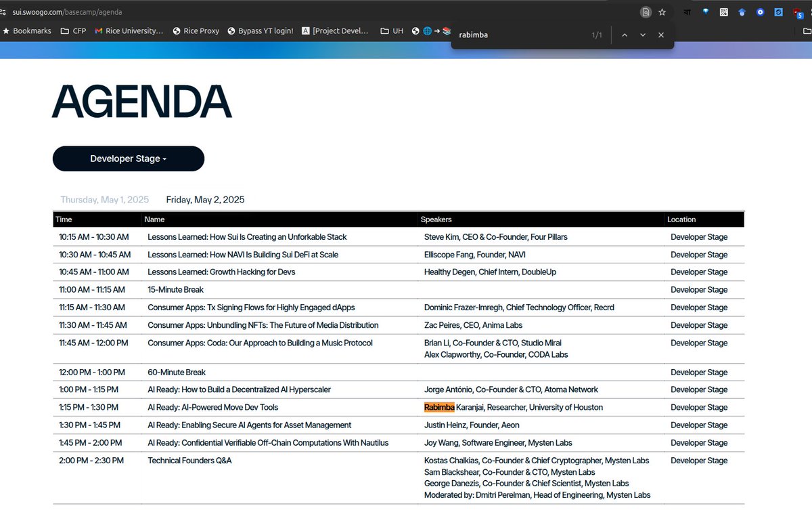
Task: Bookmark this page with the star icon
Action: [x=662, y=12]
